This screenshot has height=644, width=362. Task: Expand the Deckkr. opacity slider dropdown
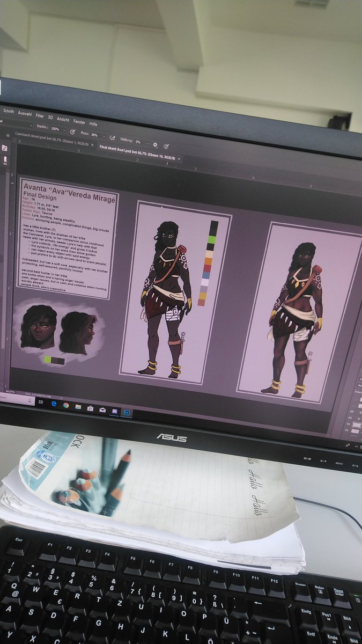tap(64, 130)
